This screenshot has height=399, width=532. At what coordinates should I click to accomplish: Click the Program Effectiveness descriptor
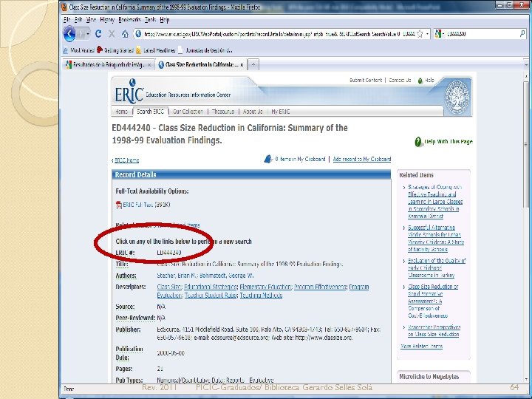[x=320, y=287]
